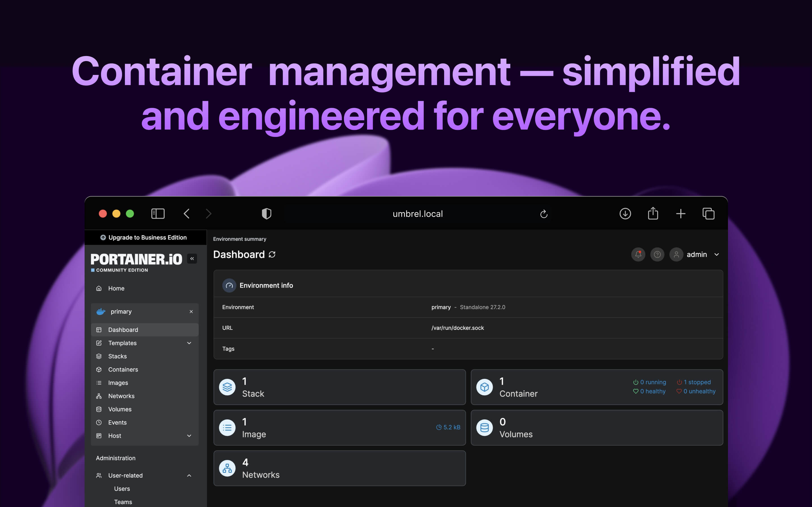Click the Portainer.io logo
The image size is (812, 507).
(x=136, y=259)
